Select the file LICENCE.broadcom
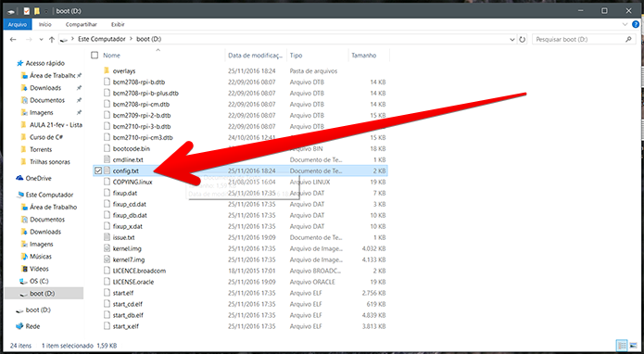This screenshot has width=644, height=354. point(139,271)
